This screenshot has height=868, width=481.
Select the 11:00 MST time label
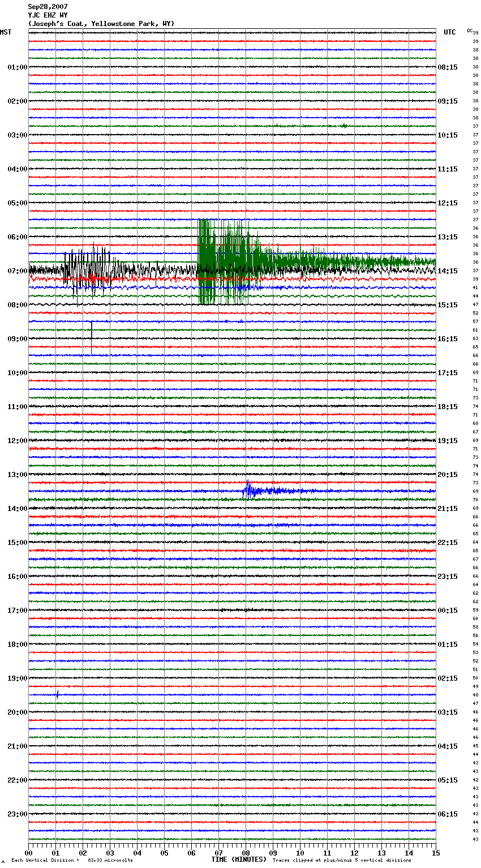[18, 407]
